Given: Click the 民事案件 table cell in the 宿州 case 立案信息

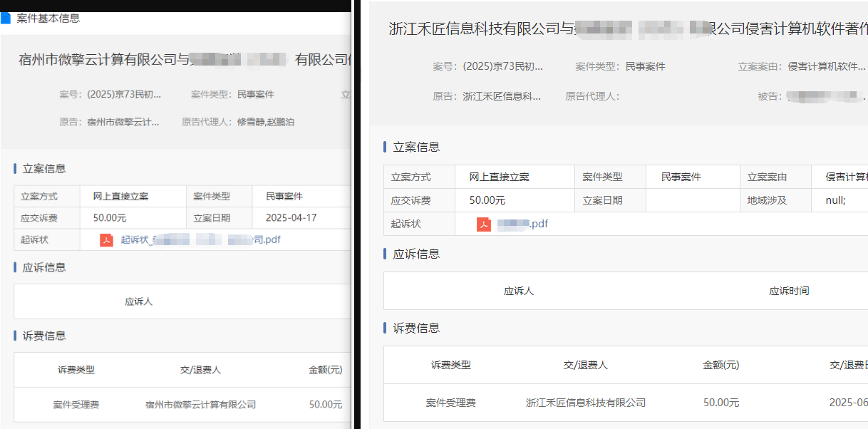Looking at the screenshot, I should point(301,196).
